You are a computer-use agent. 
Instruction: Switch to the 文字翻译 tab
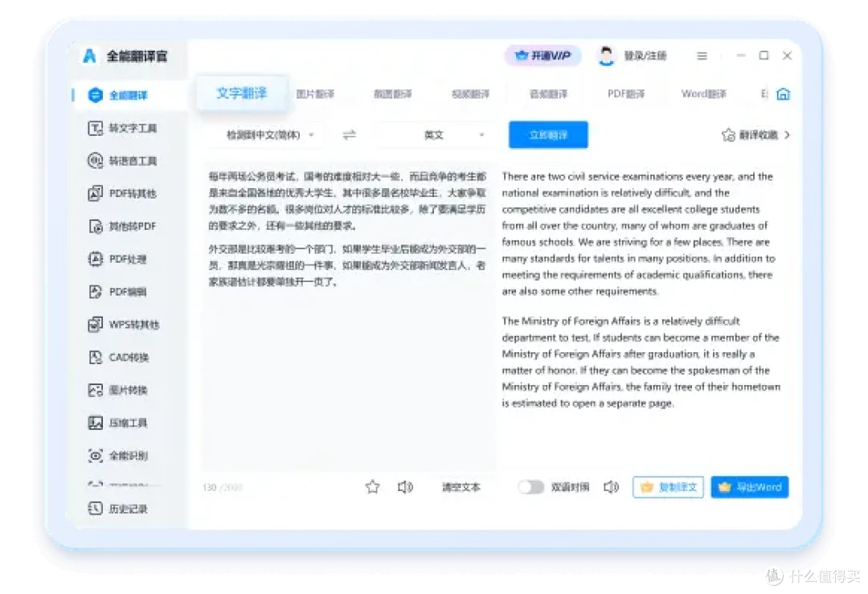click(241, 93)
